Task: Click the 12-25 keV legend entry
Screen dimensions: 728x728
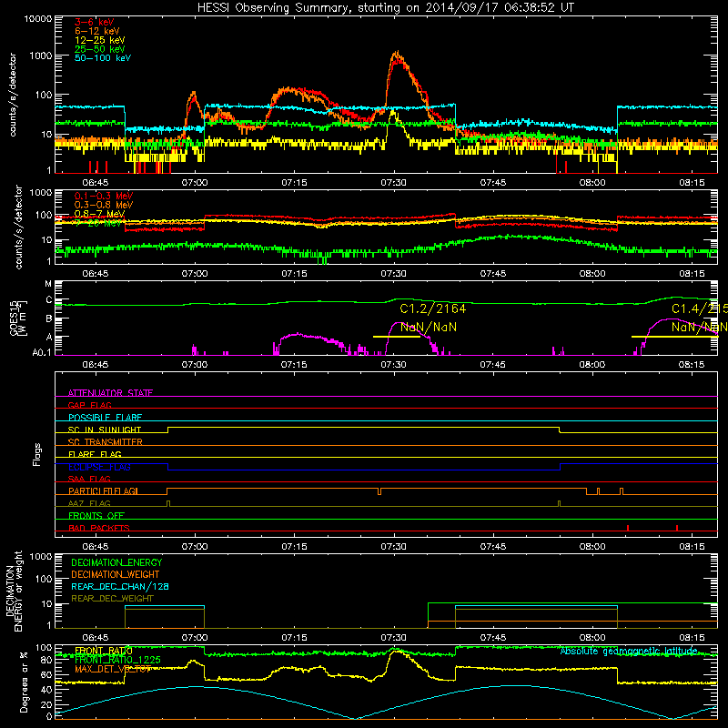Action: [x=99, y=40]
